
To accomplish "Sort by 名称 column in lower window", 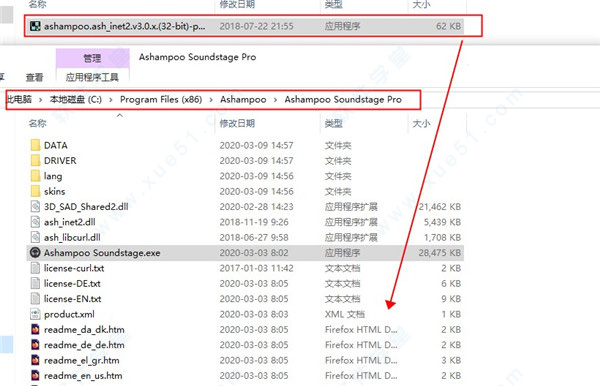I will click(38, 123).
